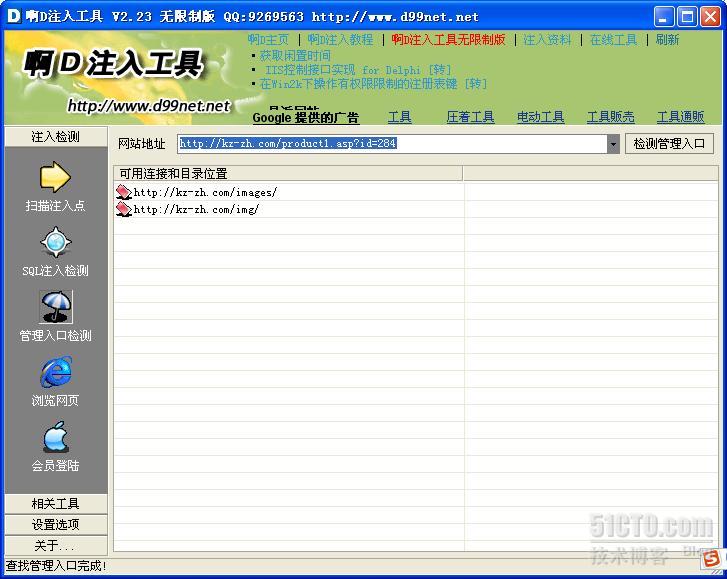Screen dimensions: 727x579
Task: Click the 检测管理入口 button
Action: tap(669, 144)
